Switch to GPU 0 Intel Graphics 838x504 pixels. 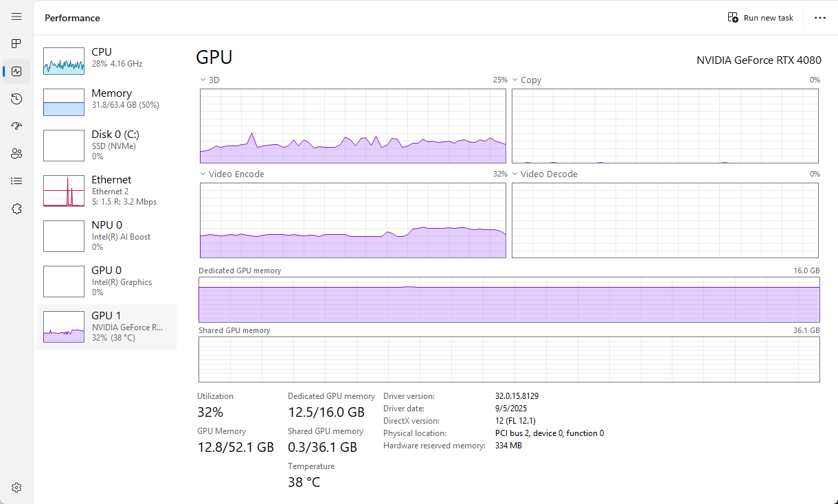pyautogui.click(x=106, y=281)
